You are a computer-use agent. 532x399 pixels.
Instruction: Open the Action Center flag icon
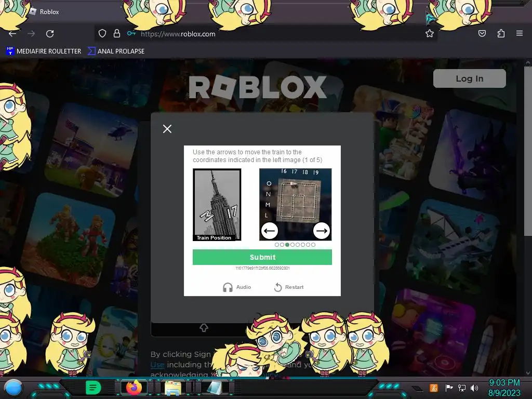click(x=449, y=388)
